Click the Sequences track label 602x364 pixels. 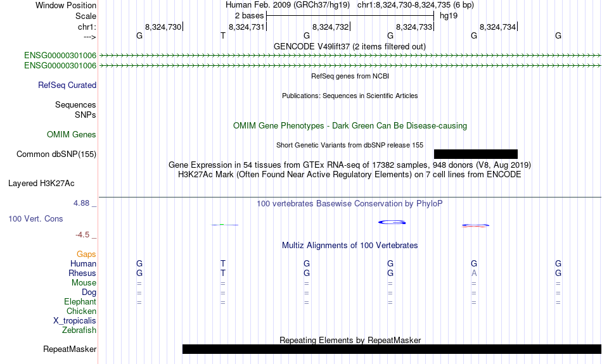[x=75, y=104]
